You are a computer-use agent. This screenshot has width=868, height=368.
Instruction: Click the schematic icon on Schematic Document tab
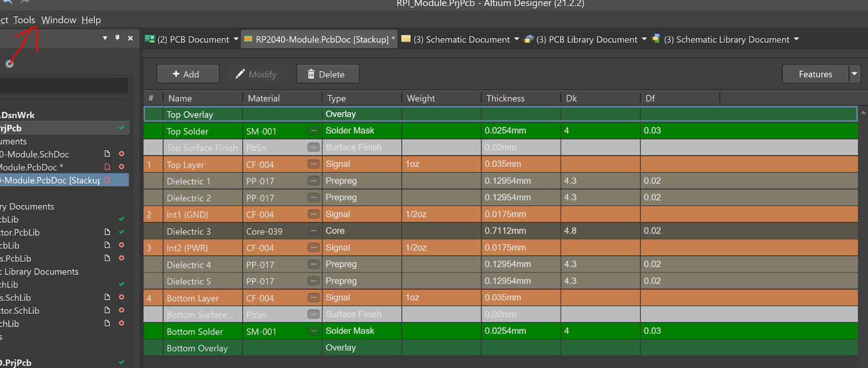[406, 39]
